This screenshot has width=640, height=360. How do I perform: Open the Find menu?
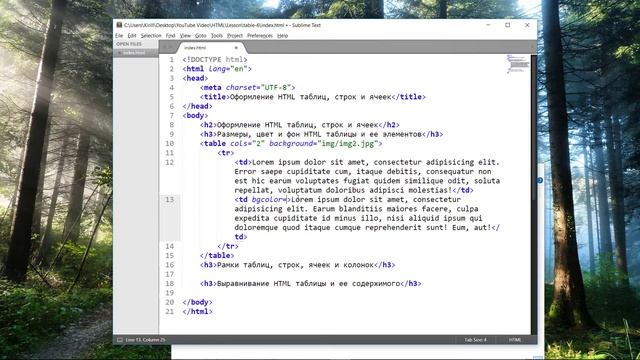pyautogui.click(x=171, y=36)
